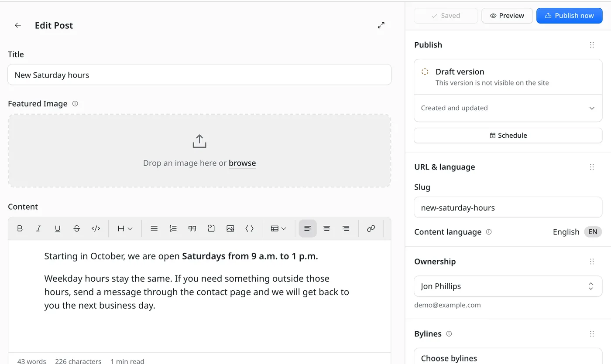
Task: Click the Publish now button
Action: 570,16
